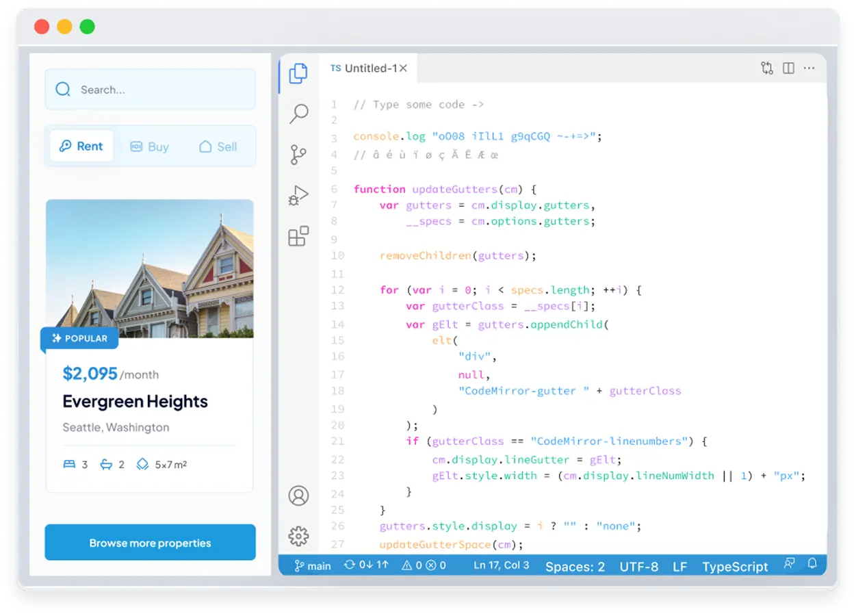Viewport: 856px width, 616px height.
Task: Switch to the Buy option
Action: click(x=149, y=146)
